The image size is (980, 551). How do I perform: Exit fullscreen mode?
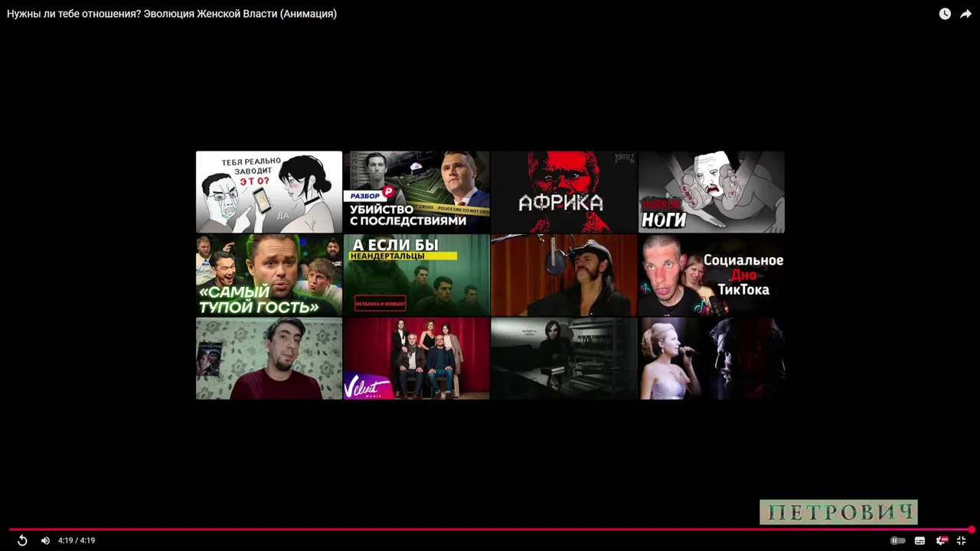(961, 540)
